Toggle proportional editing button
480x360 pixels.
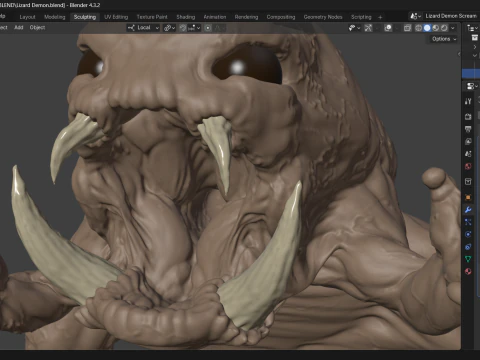pyautogui.click(x=208, y=28)
